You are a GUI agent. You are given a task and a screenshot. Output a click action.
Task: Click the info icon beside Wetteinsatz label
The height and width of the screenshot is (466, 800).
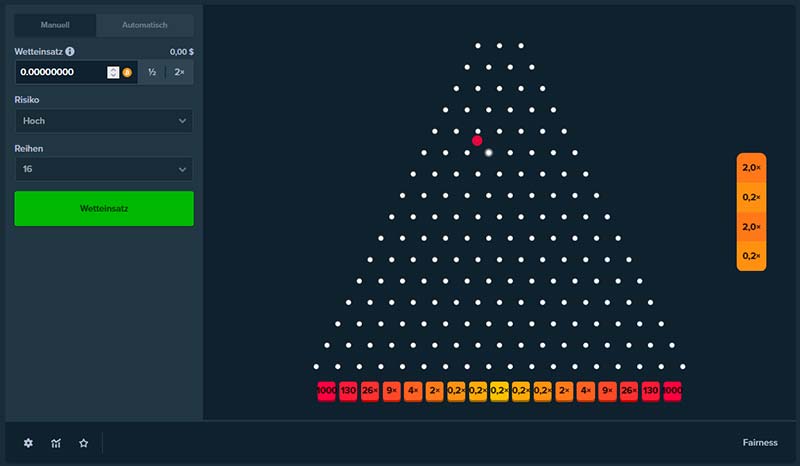pyautogui.click(x=70, y=51)
